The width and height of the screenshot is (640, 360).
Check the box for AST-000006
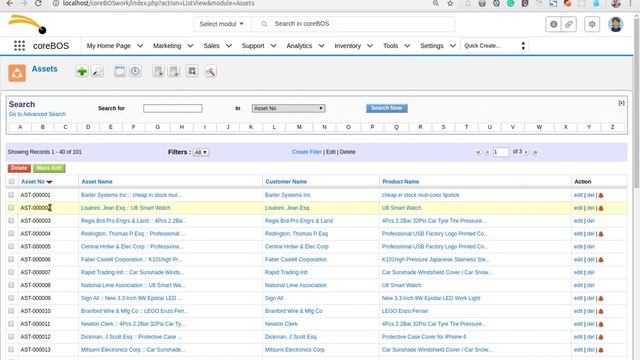[x=11, y=259]
